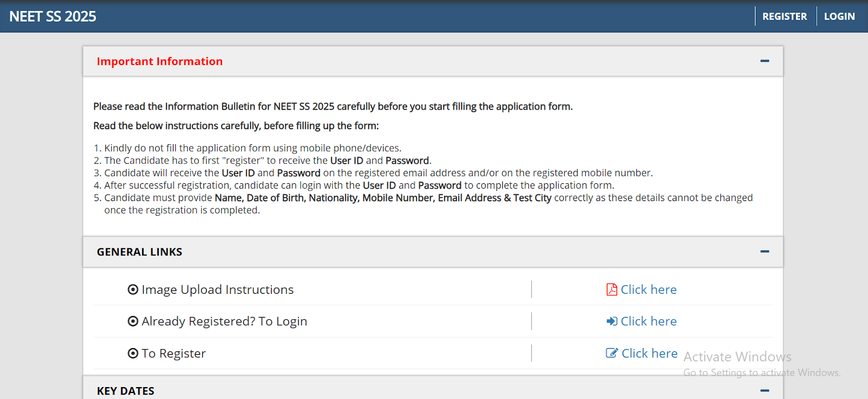This screenshot has height=399, width=868.
Task: Select the bullseye icon before Image Upload Instructions
Action: (133, 289)
